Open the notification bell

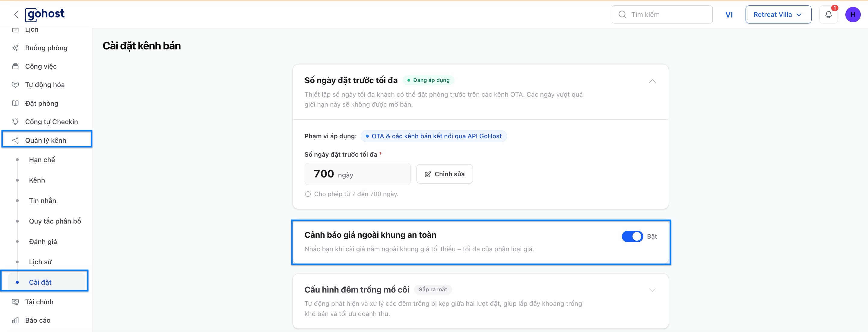click(x=828, y=14)
